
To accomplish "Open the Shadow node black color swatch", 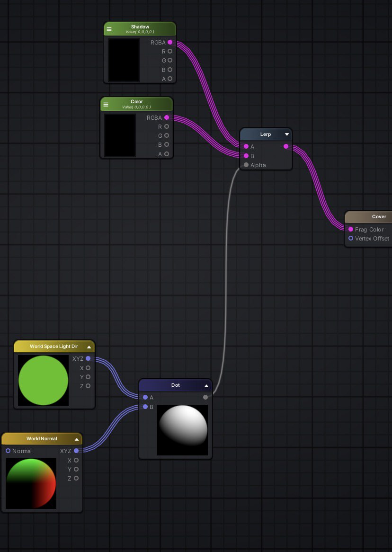I will point(124,60).
